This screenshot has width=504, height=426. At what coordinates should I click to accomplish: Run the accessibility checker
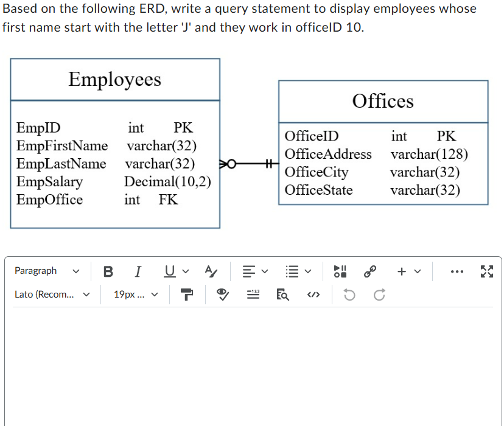[x=222, y=294]
